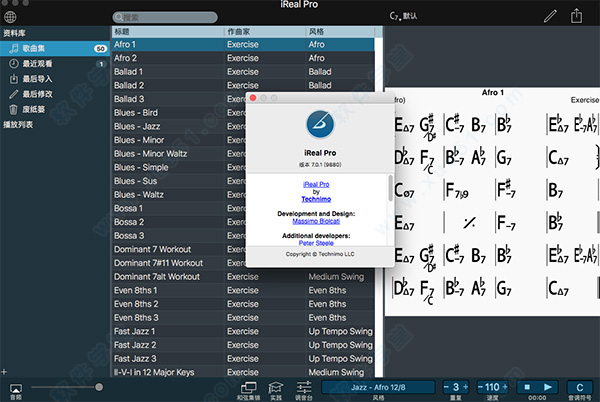Open the chord collection 和弦集锦 icon
Viewport: 600px width, 402px height.
(x=248, y=388)
